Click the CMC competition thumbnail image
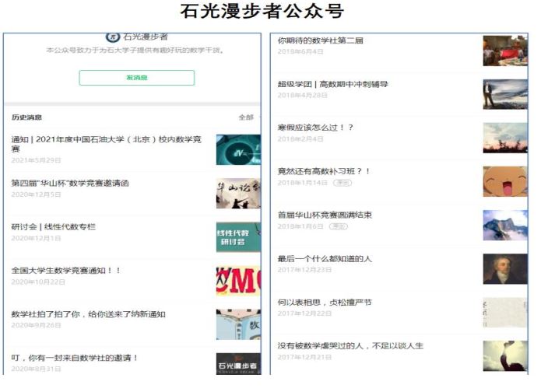 tap(238, 281)
